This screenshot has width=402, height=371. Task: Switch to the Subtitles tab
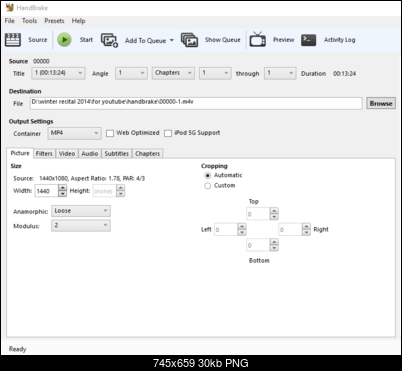click(x=116, y=153)
